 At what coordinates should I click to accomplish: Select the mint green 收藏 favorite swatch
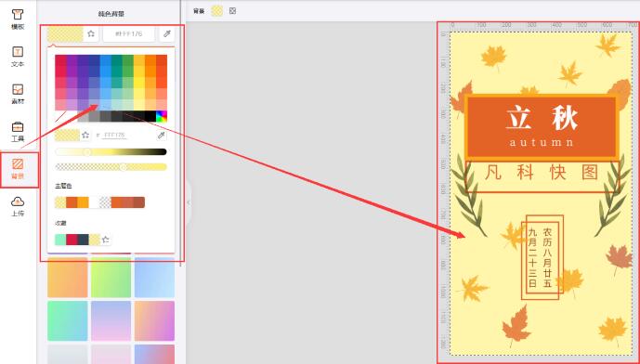coord(60,240)
